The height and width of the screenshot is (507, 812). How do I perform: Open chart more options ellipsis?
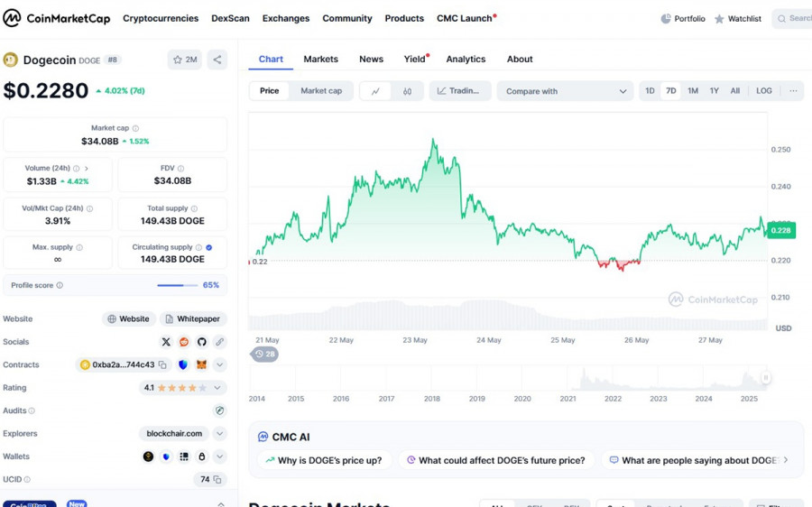coord(793,91)
